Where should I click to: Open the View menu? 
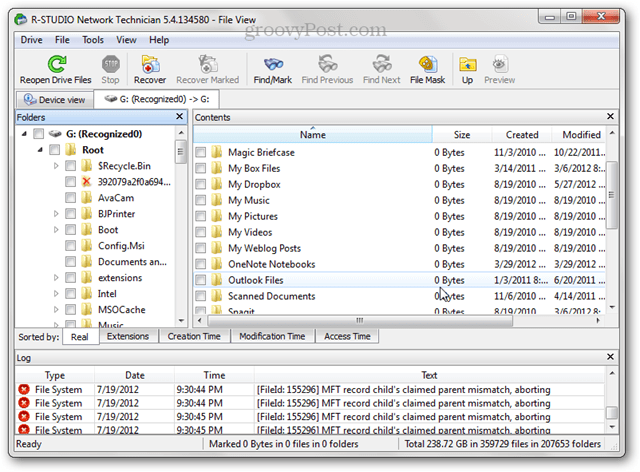point(126,40)
